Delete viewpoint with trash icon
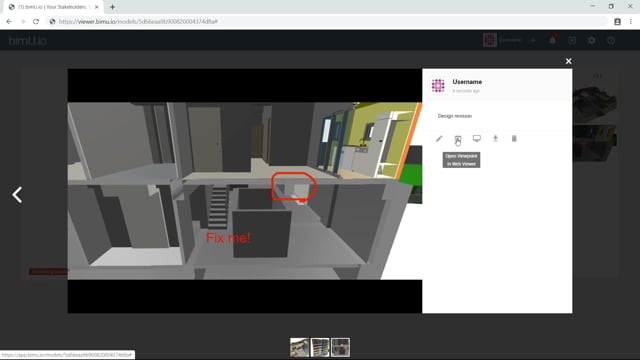 pyautogui.click(x=514, y=139)
